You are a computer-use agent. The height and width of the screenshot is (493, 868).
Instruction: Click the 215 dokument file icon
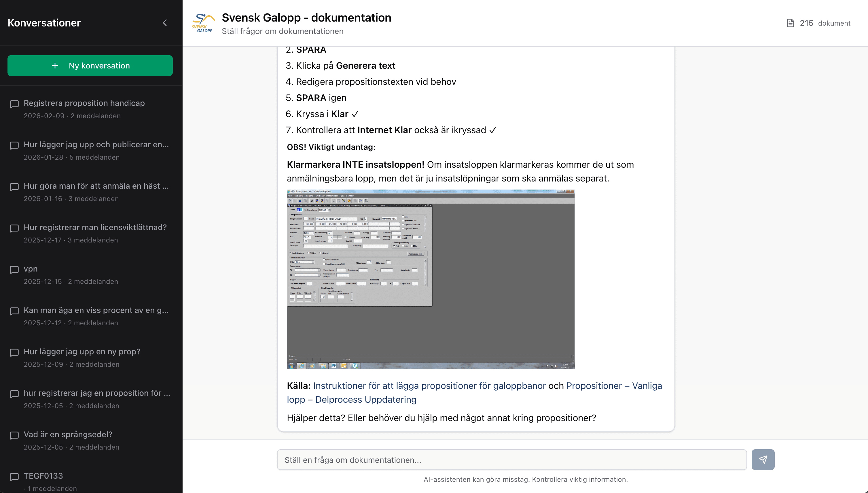[x=790, y=23]
